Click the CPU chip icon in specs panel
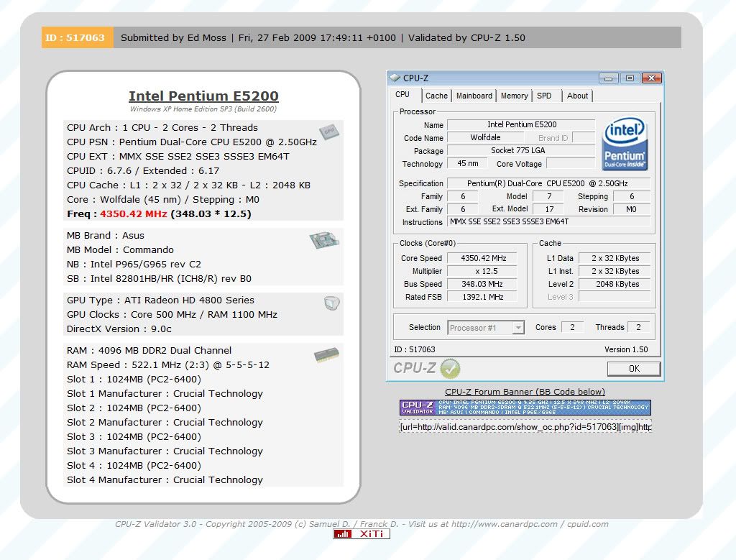This screenshot has width=736, height=560. (x=329, y=132)
